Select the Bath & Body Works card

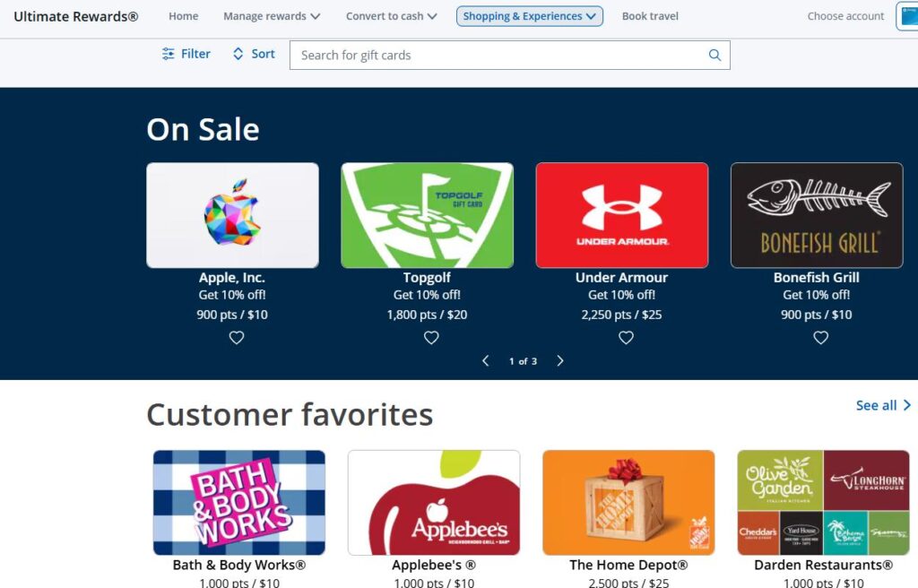click(x=238, y=503)
